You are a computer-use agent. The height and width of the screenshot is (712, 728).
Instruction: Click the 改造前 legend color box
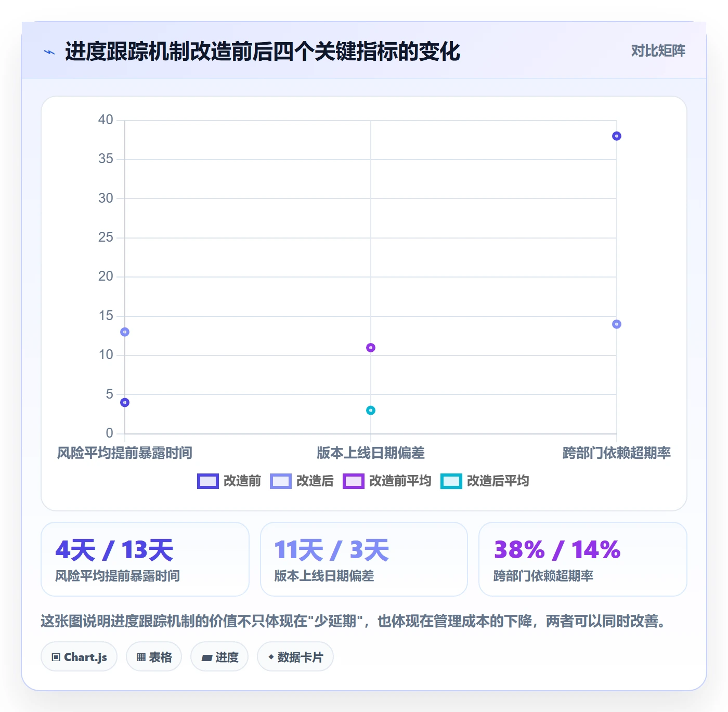click(208, 481)
